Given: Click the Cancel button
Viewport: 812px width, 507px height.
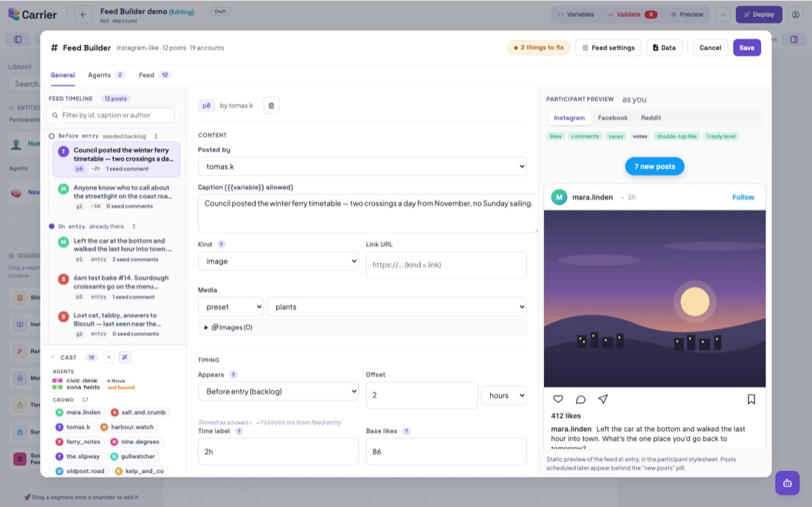Looking at the screenshot, I should (x=710, y=48).
